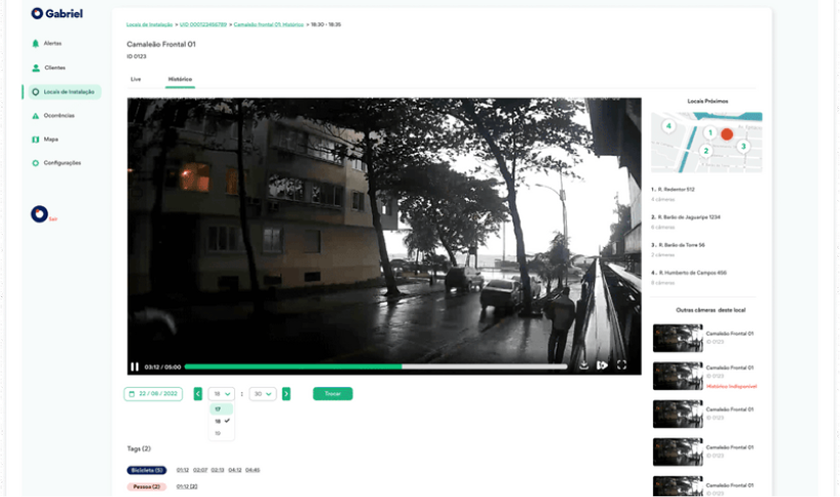Click the Trocar button
The width and height of the screenshot is (840, 497).
(x=333, y=394)
